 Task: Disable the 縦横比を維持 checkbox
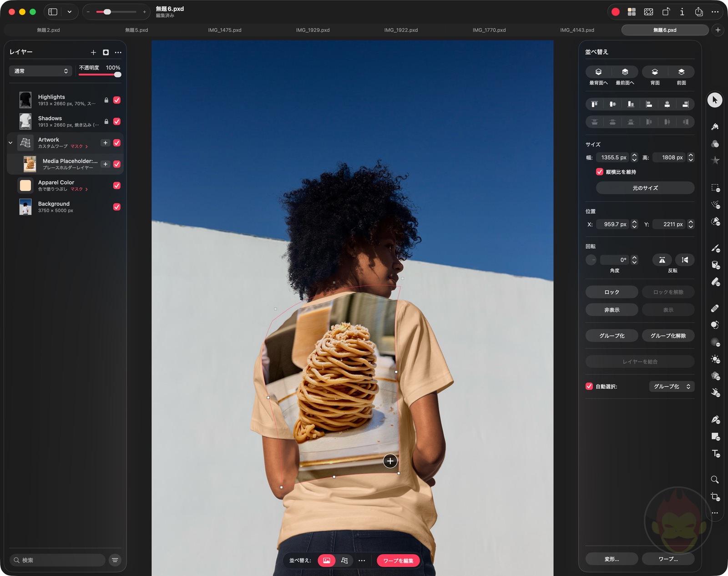point(600,172)
